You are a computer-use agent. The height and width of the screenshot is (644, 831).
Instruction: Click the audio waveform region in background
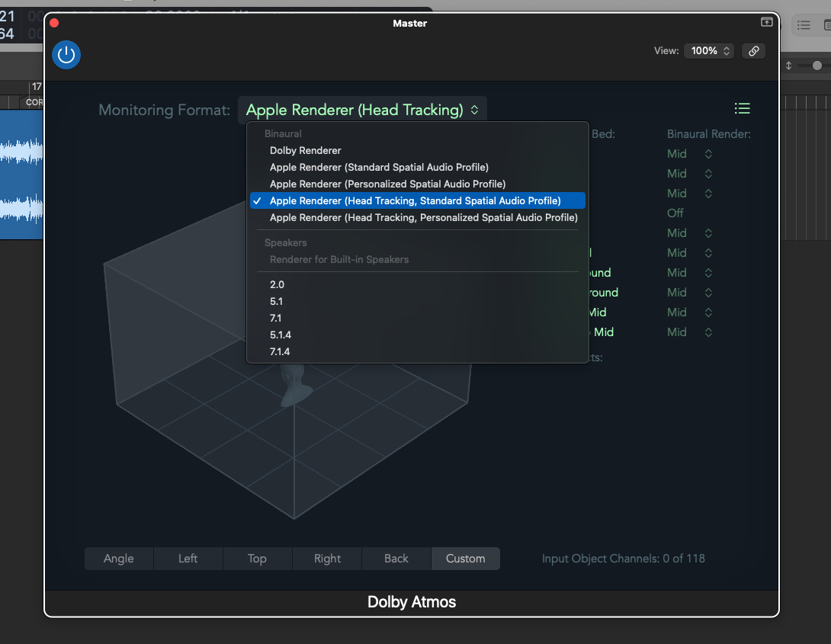coord(21,175)
